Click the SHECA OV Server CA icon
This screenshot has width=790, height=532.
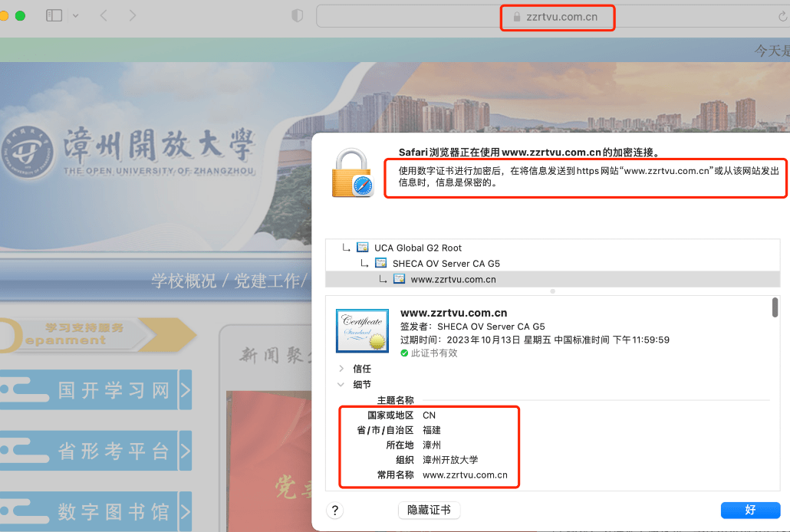pos(381,263)
